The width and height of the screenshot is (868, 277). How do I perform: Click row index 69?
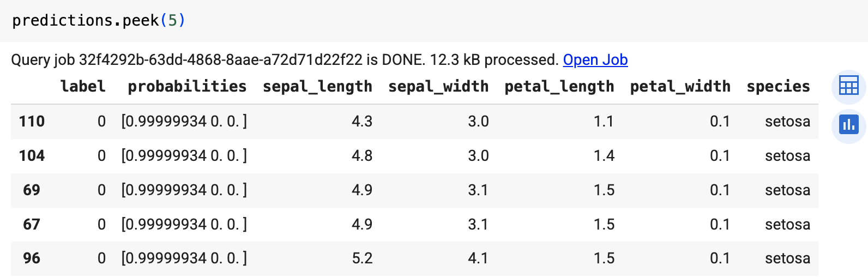click(x=32, y=190)
